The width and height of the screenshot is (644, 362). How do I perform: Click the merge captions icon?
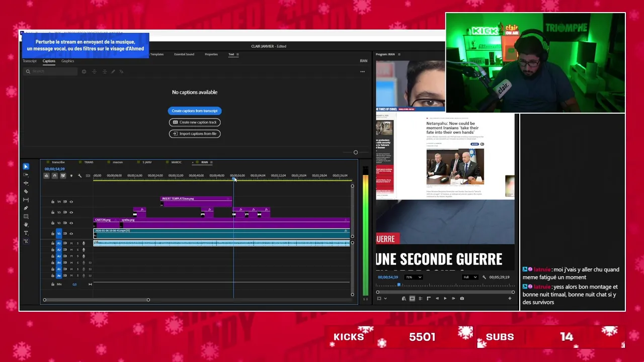coord(104,71)
